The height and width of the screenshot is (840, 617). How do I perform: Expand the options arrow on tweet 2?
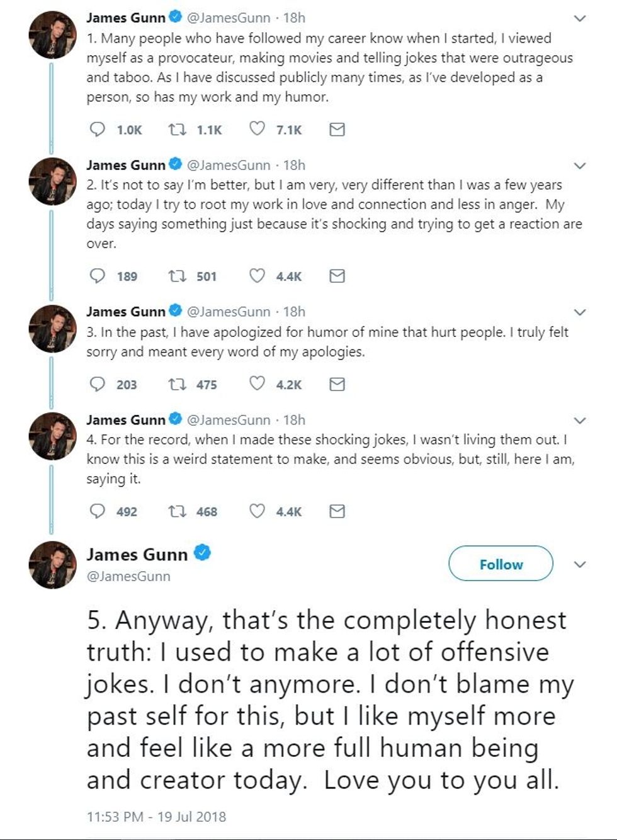coord(580,166)
